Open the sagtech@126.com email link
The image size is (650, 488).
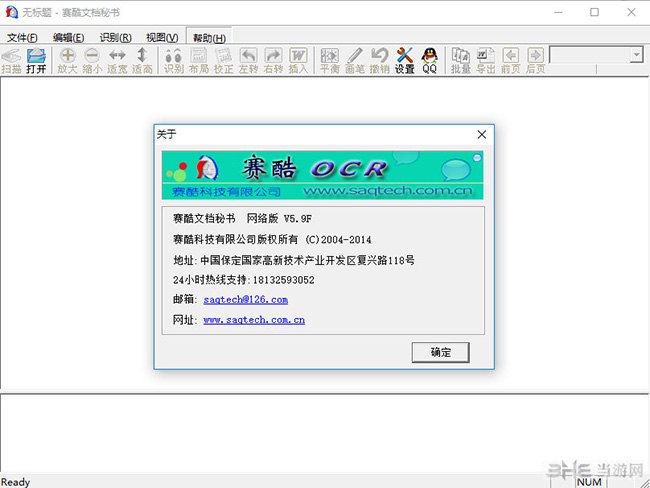point(245,300)
